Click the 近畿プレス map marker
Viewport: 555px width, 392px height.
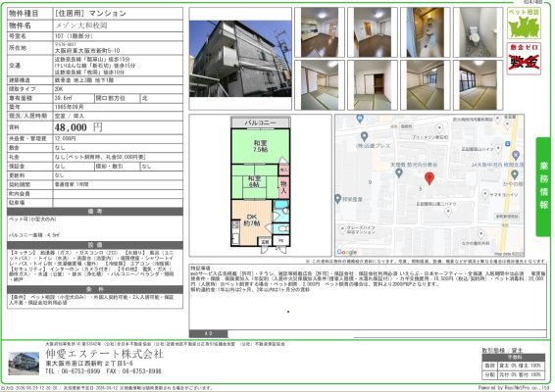pyautogui.click(x=364, y=136)
